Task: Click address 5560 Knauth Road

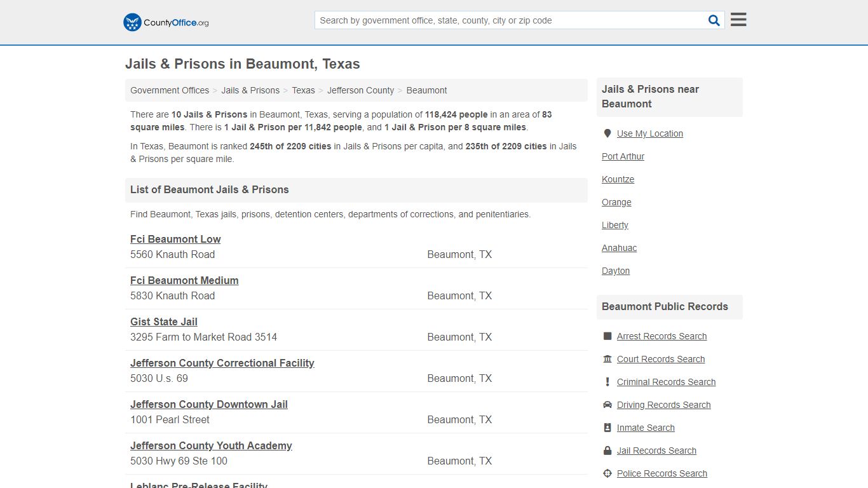Action: 172,254
